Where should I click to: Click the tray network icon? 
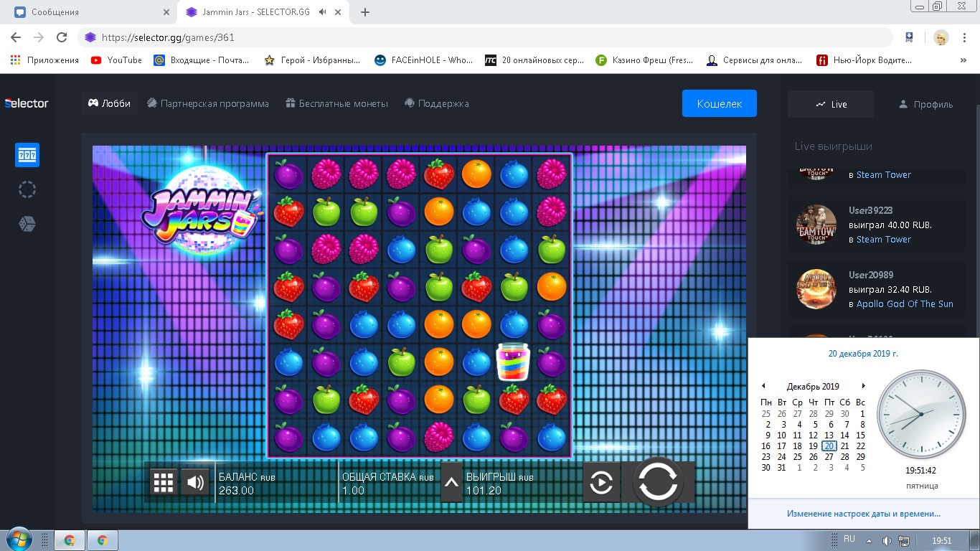click(x=904, y=540)
